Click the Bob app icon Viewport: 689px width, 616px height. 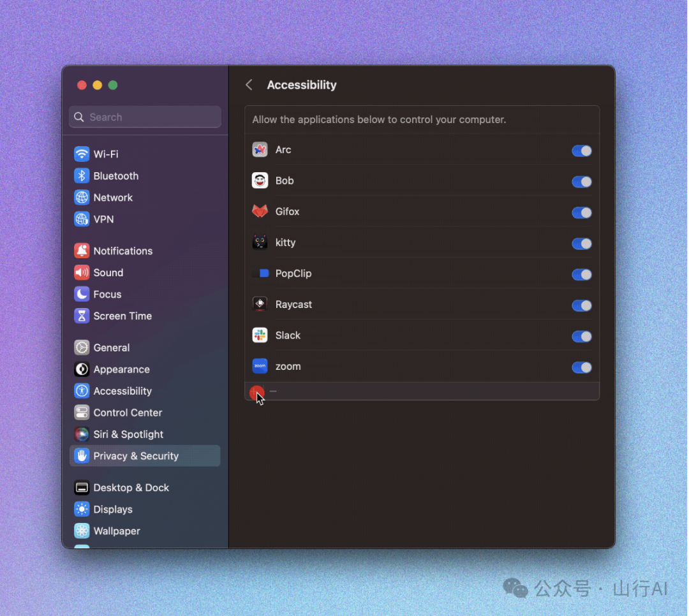point(260,180)
